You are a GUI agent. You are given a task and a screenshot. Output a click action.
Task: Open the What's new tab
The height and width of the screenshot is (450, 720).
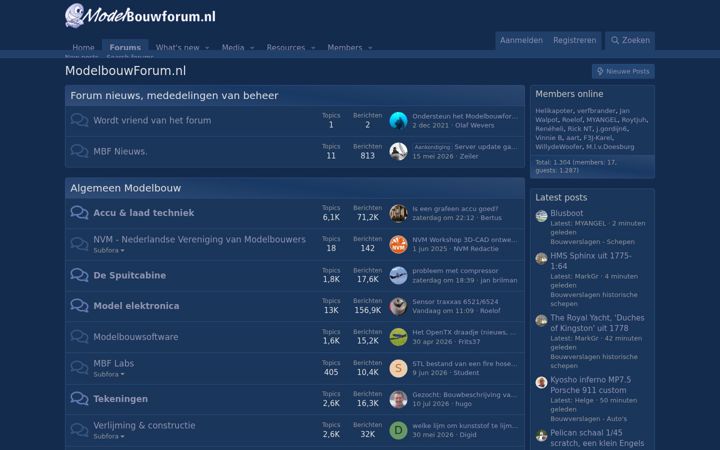pos(177,47)
